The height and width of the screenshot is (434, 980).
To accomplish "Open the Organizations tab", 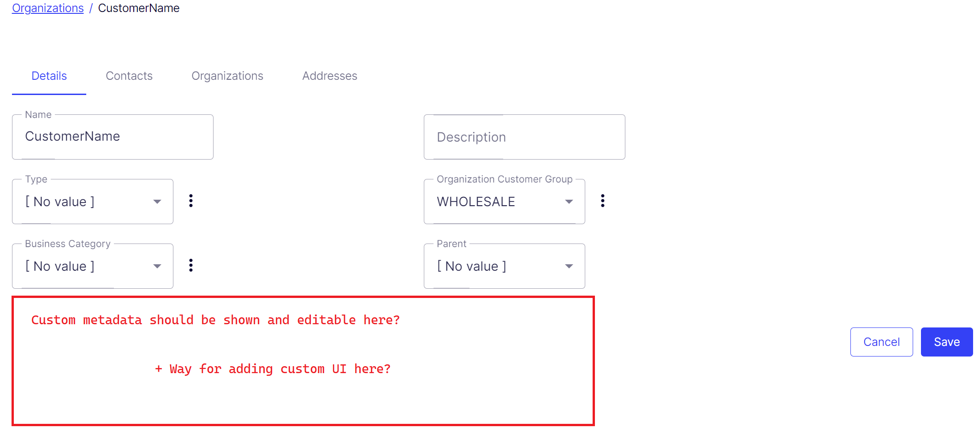I will [227, 76].
